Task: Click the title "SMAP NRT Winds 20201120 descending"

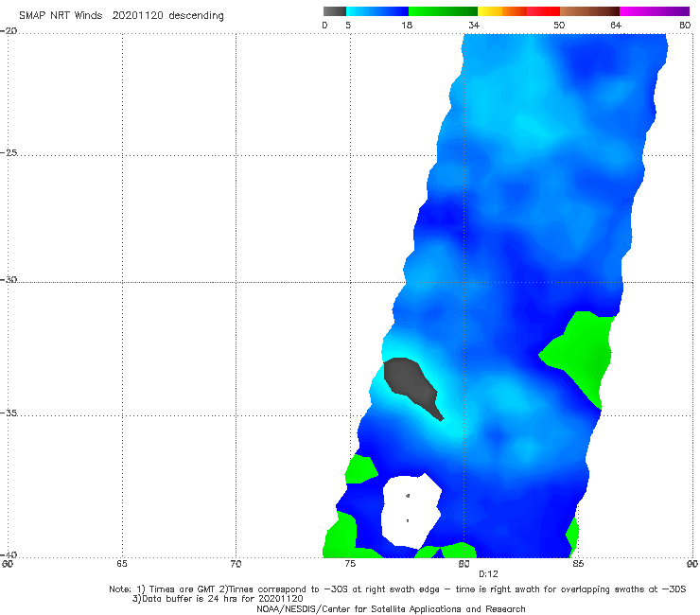Action: [x=121, y=16]
